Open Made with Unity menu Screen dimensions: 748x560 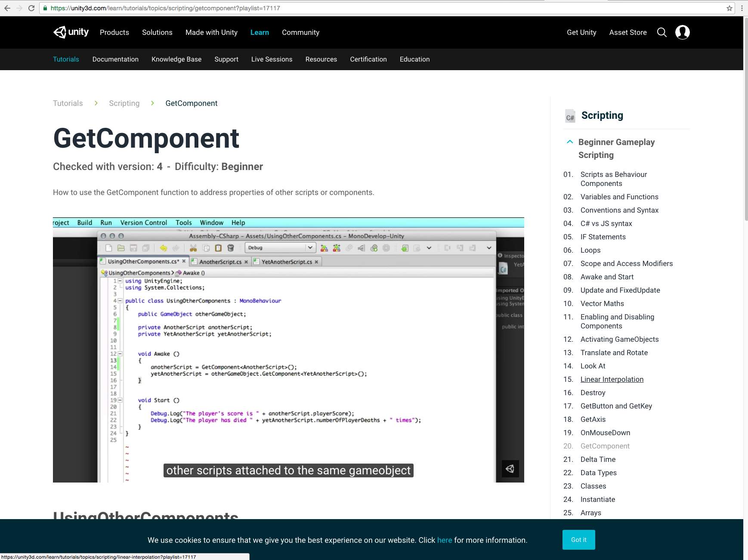click(211, 32)
